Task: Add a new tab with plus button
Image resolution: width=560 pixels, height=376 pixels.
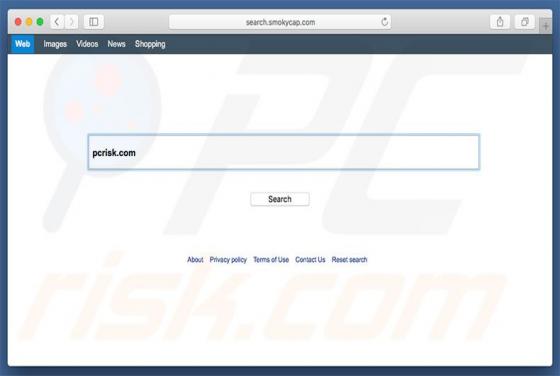Action: tap(546, 26)
